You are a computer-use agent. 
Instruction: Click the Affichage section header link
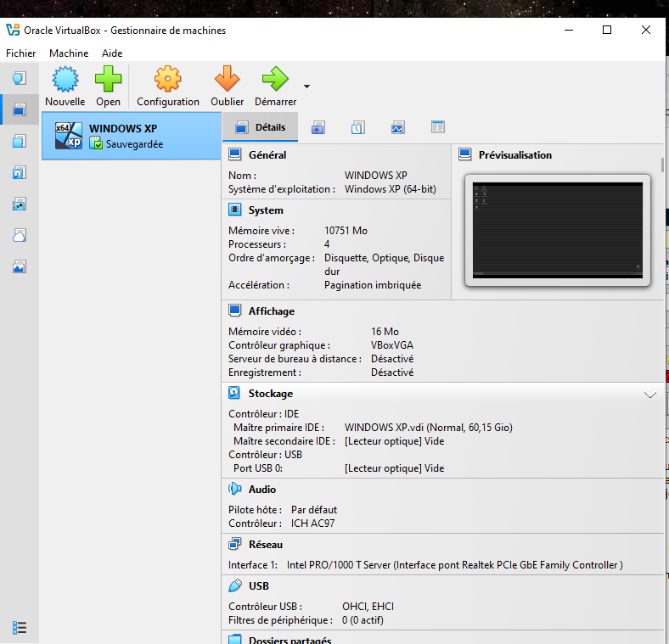[272, 311]
